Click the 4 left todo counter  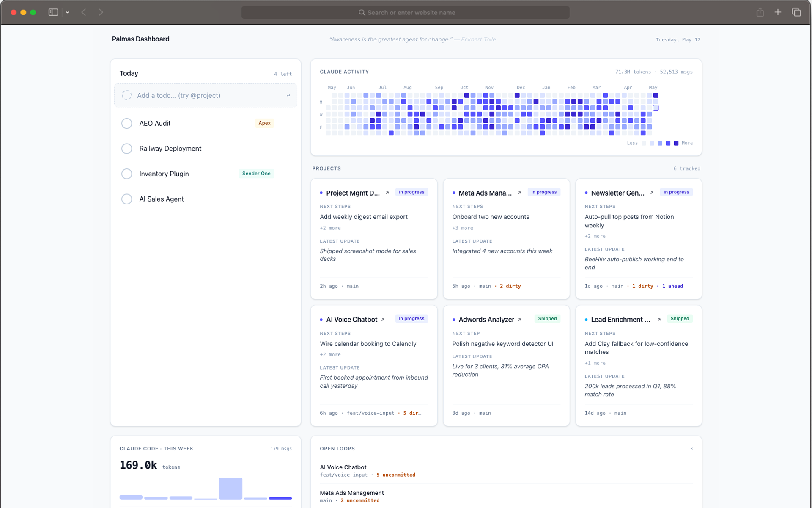point(283,74)
